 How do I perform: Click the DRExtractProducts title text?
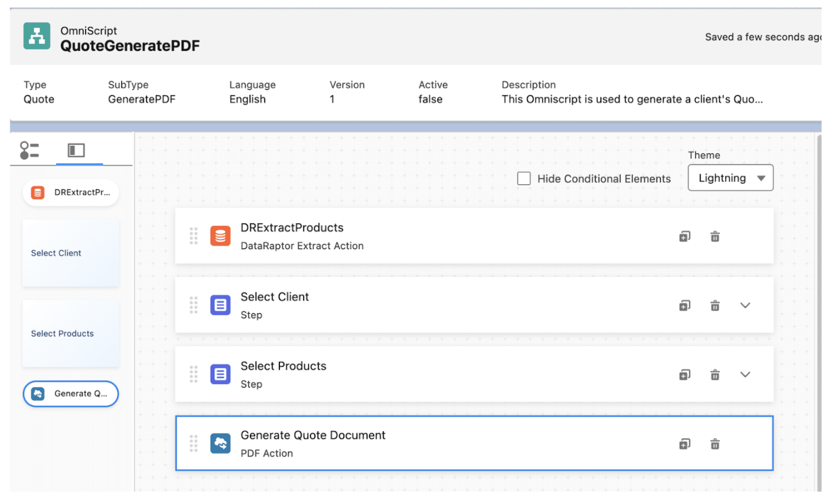tap(292, 228)
